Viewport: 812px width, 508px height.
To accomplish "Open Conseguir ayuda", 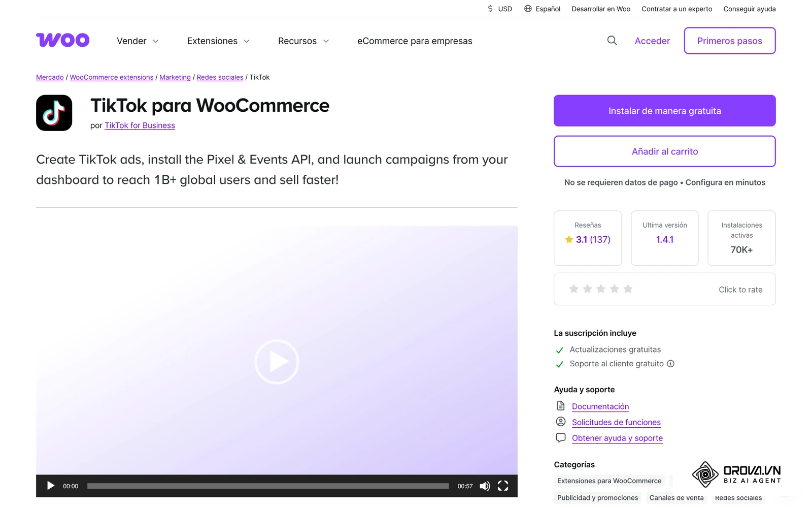I will pos(750,9).
